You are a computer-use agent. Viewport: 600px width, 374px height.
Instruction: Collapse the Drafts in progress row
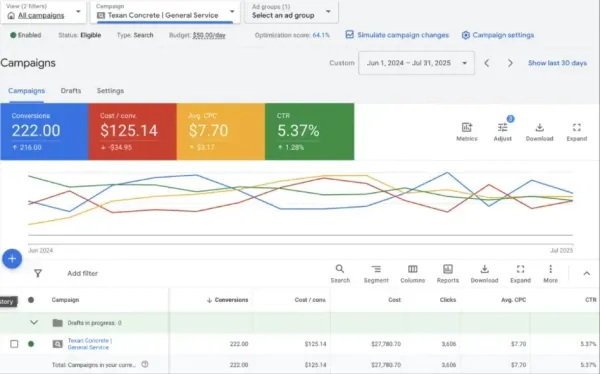[x=34, y=323]
